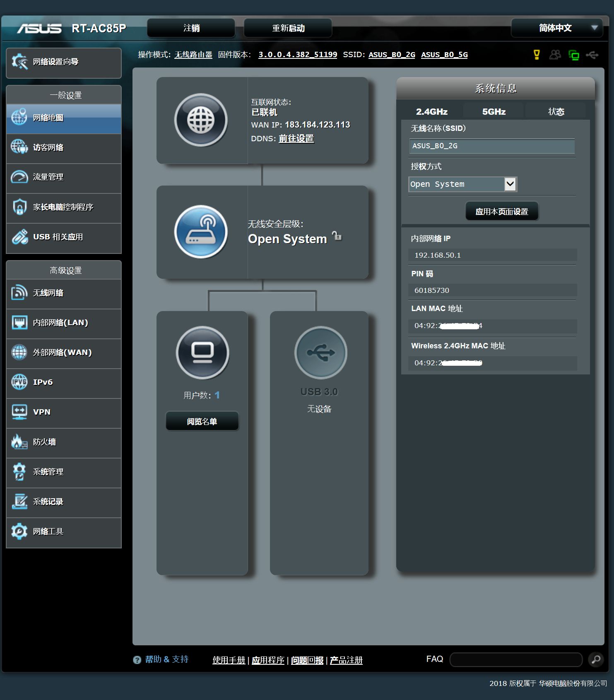Expand the 简体中文 language dropdown
Viewport: 614px width, 700px height.
556,28
